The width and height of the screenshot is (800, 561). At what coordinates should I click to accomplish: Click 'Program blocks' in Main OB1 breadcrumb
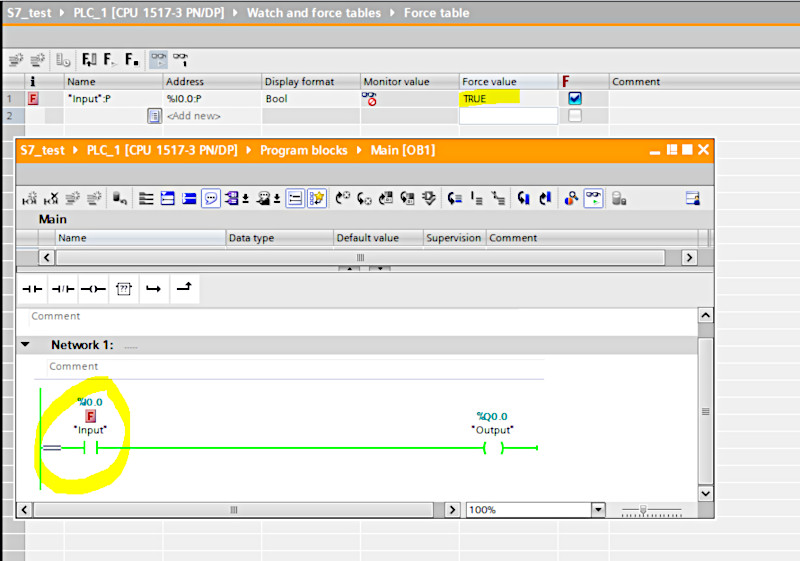tap(304, 150)
